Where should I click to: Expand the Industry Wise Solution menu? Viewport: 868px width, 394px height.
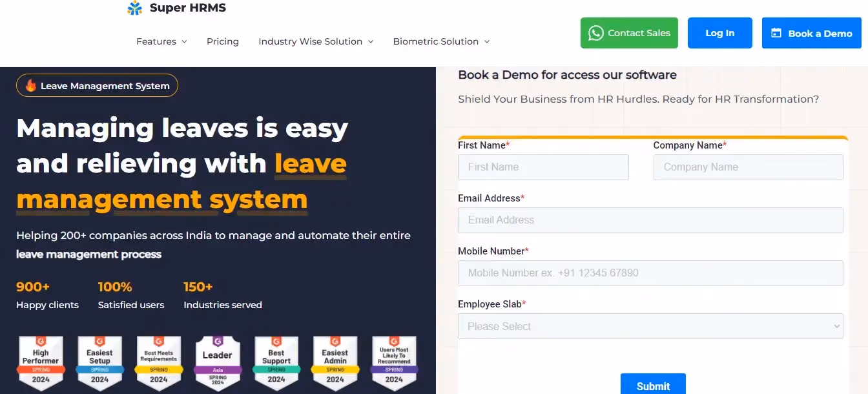tap(316, 41)
